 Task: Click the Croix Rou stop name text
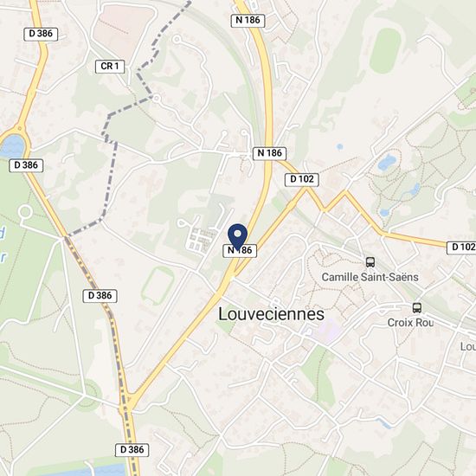(410, 323)
